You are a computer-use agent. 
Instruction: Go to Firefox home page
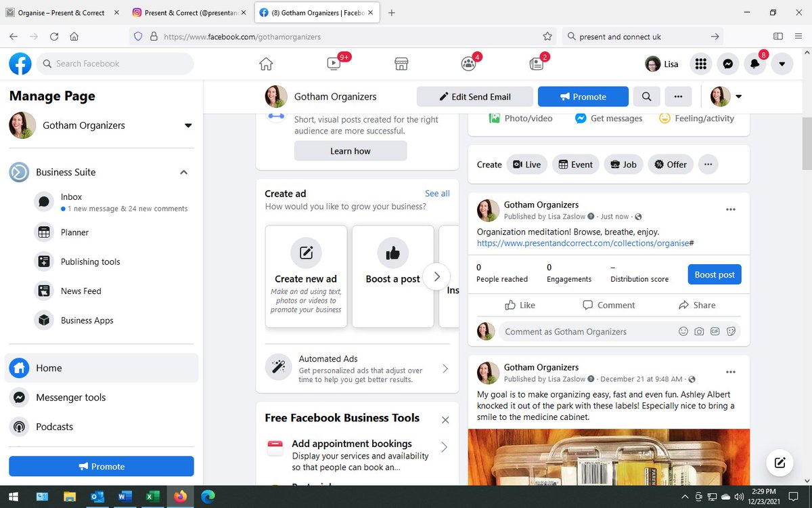coord(74,37)
